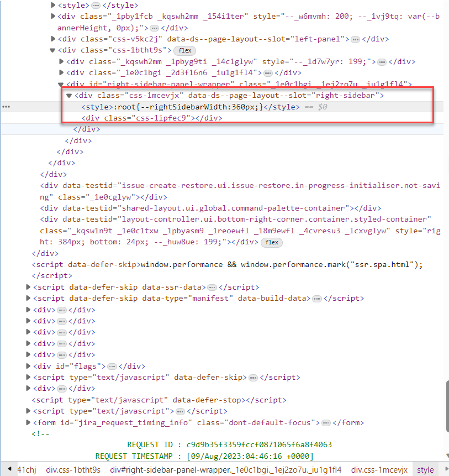Click the ellipsis badge in the manifest script

pos(317,299)
